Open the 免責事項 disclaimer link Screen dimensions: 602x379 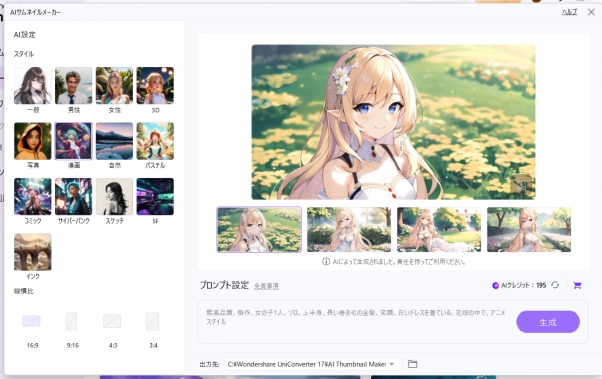click(266, 286)
